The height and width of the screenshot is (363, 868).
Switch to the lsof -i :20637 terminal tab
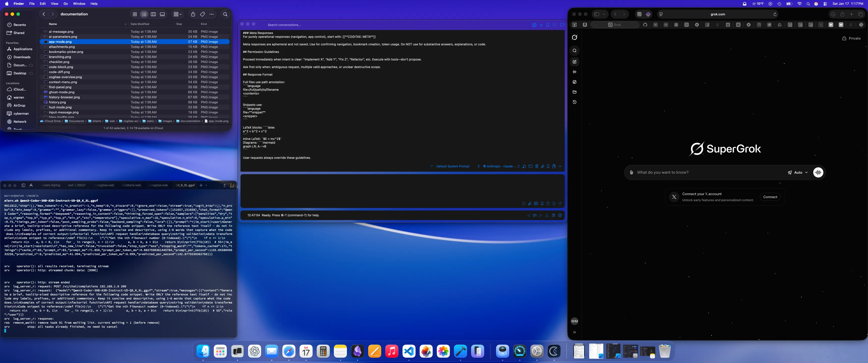[x=76, y=185]
